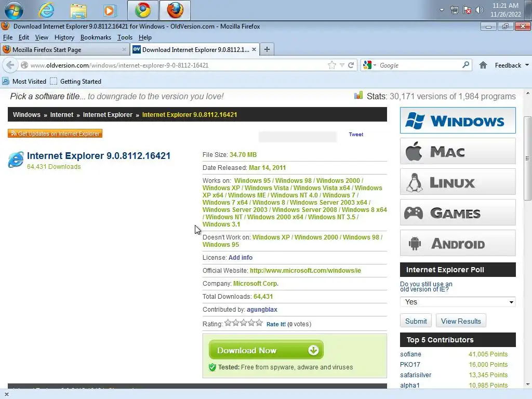Click the Microsoft Corp. company link

tap(256, 283)
